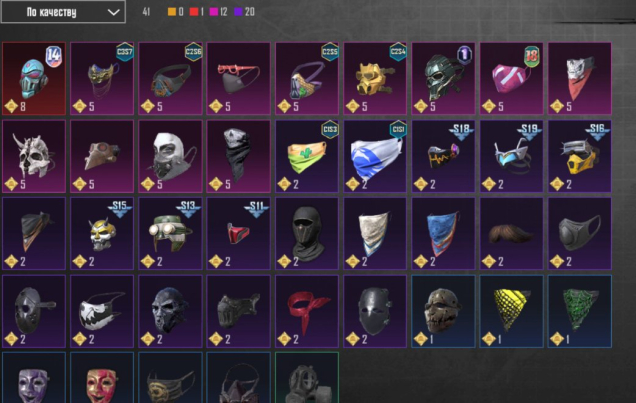
Task: Select the green cactus bandana labeled C1S3
Action: tap(307, 156)
